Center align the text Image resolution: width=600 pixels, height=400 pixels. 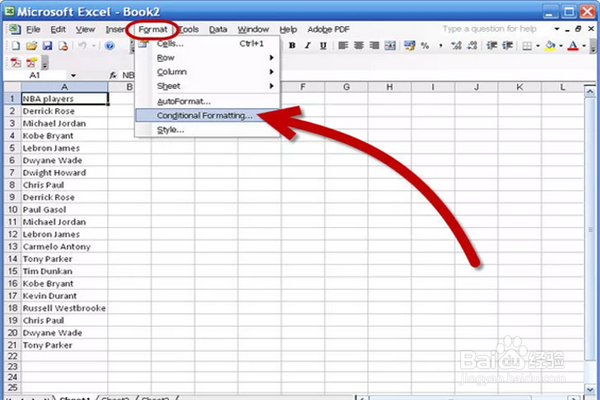359,46
